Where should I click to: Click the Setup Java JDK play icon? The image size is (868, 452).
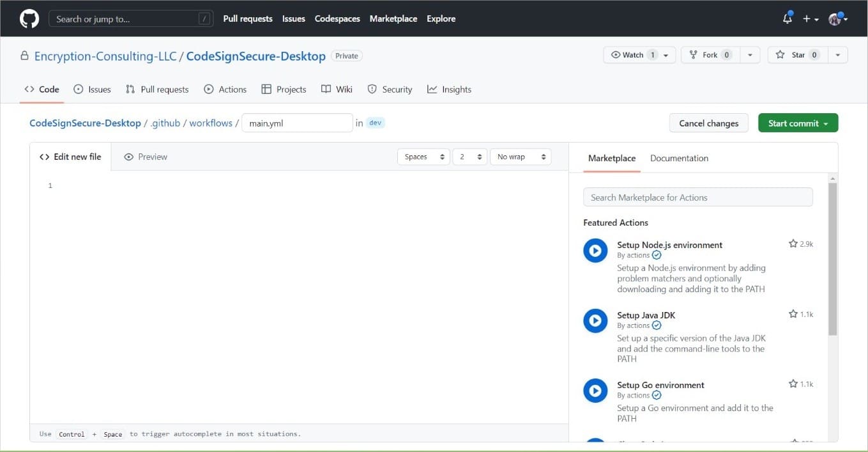point(595,321)
